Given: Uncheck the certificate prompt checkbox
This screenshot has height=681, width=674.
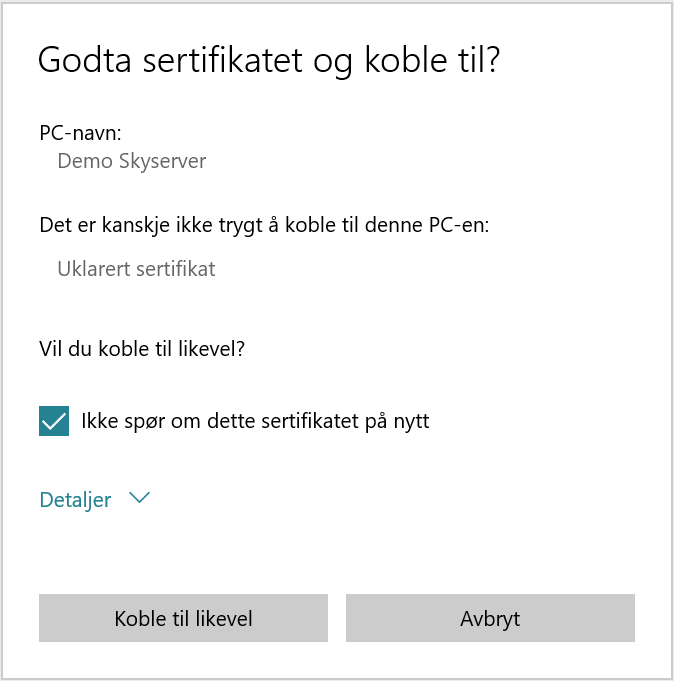Looking at the screenshot, I should (54, 421).
